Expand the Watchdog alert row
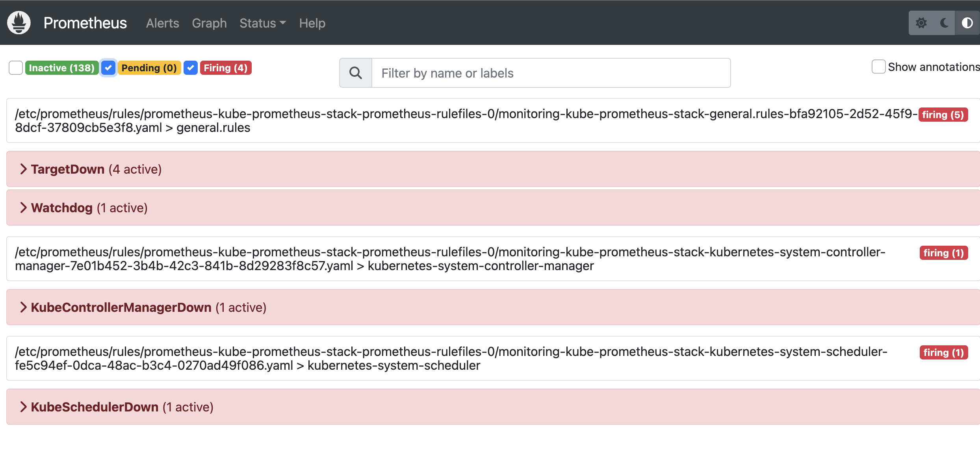Screen dimensions: 980x452 (x=24, y=207)
